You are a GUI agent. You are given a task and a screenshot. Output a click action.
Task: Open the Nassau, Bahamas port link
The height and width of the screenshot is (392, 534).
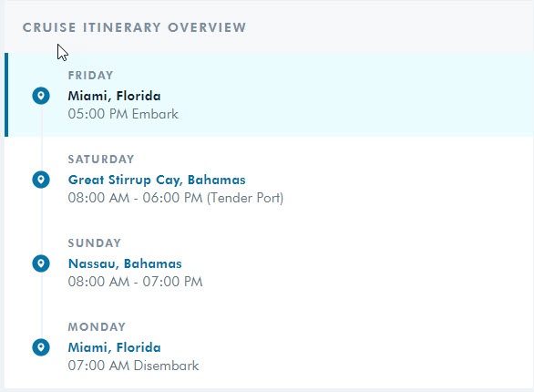pos(125,263)
